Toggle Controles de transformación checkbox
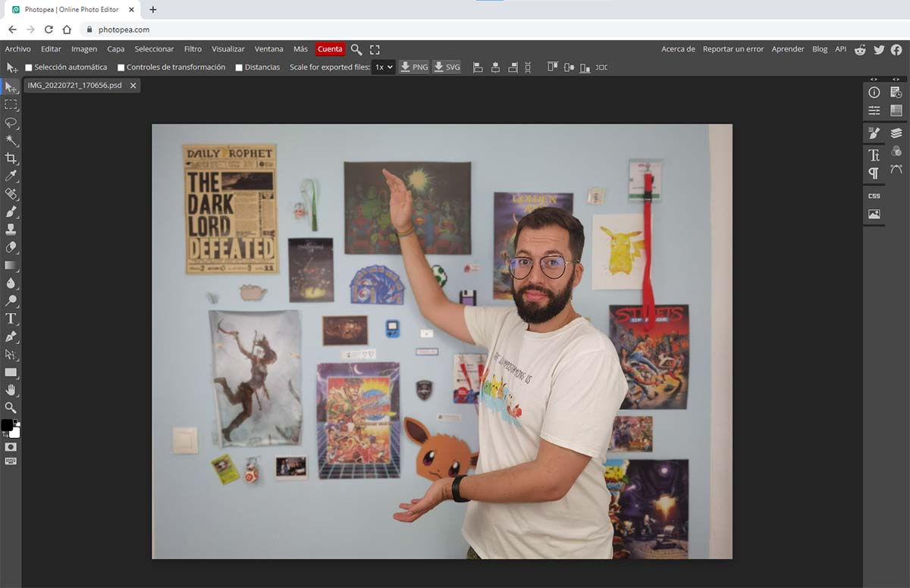Image resolution: width=910 pixels, height=588 pixels. click(121, 67)
